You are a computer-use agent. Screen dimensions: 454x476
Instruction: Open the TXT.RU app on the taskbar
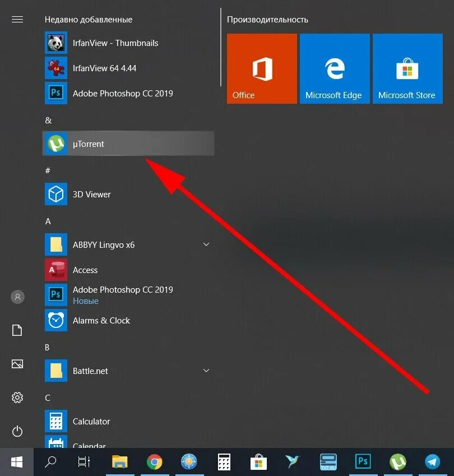(x=328, y=462)
